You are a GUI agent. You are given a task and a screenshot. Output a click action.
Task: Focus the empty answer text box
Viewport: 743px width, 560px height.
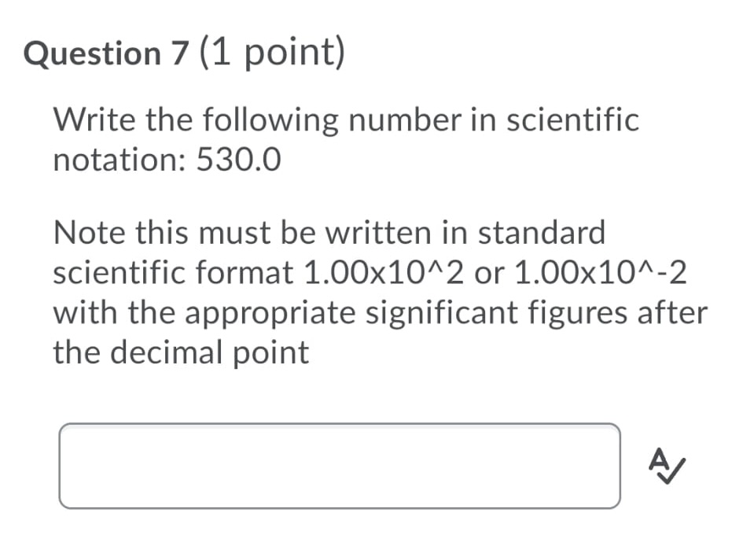click(339, 466)
